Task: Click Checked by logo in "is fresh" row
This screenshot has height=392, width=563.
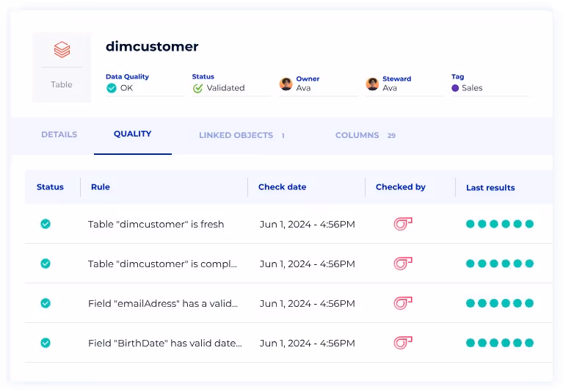Action: coord(403,224)
